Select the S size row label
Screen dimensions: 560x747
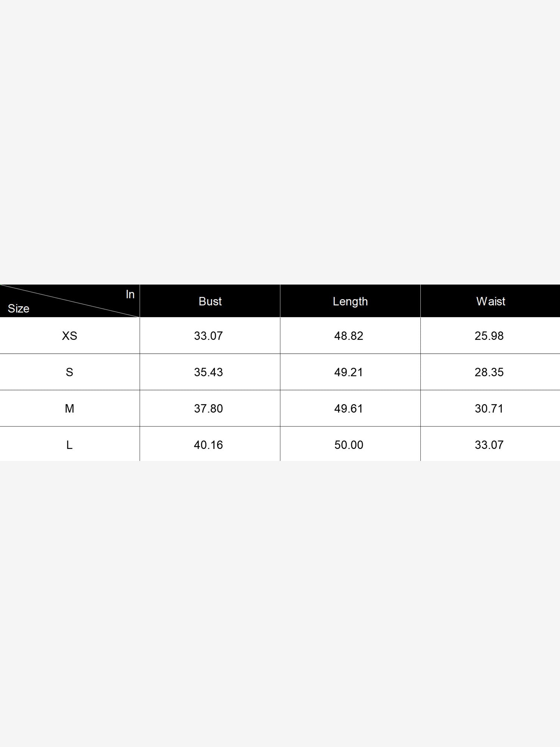coord(69,372)
